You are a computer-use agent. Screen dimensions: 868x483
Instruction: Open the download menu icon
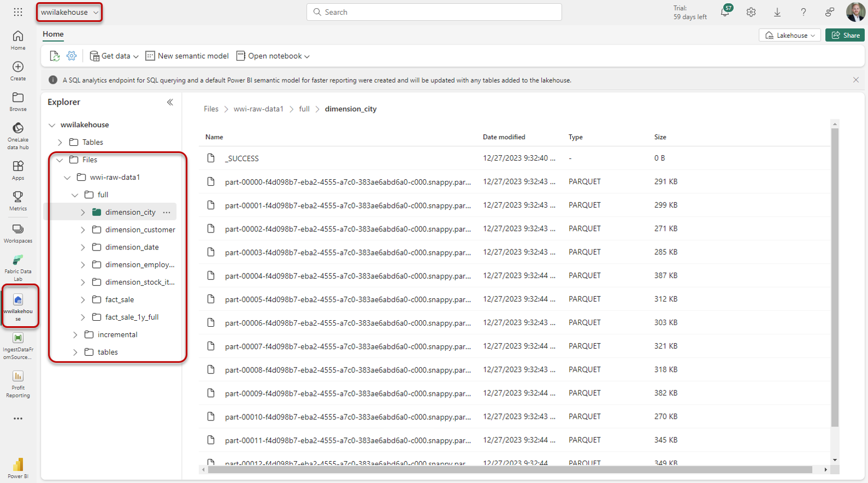click(x=777, y=12)
